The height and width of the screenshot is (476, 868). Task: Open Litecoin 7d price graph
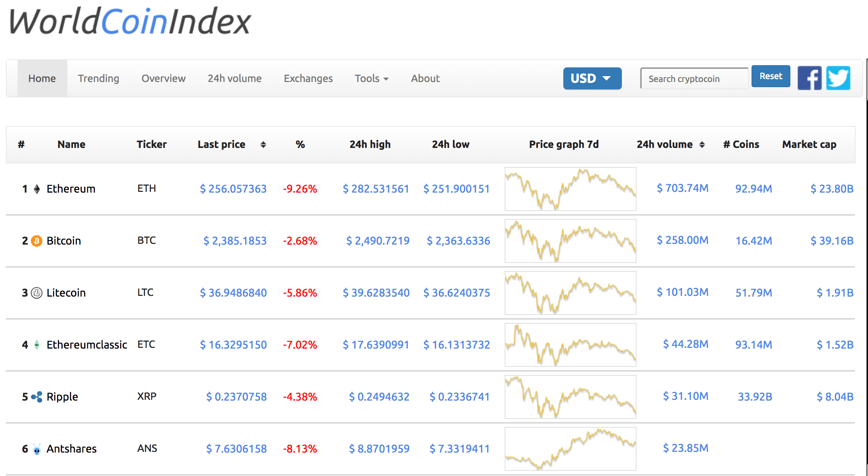[x=570, y=293]
